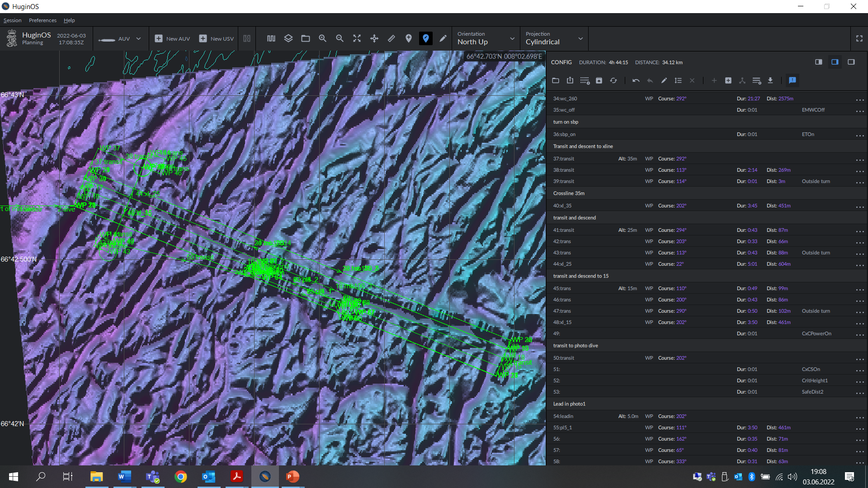
Task: Open the Orientation North Up dropdown
Action: tap(511, 38)
